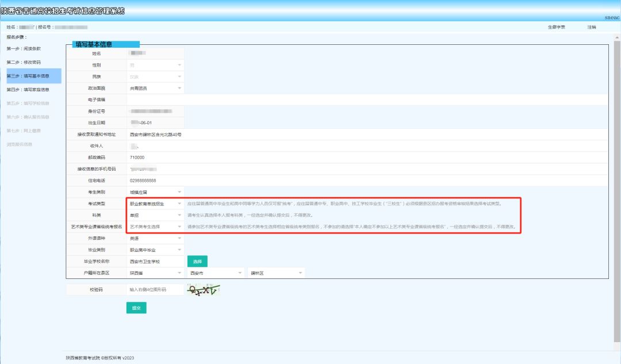Expand the 外语语种 dropdown showing 英语

point(155,239)
